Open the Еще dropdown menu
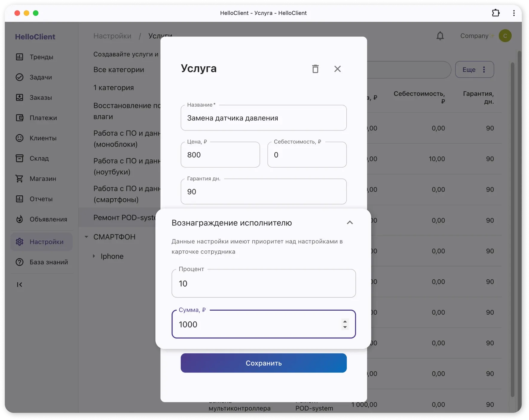 (x=474, y=70)
